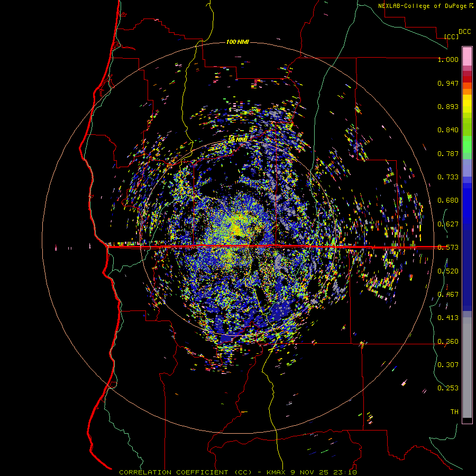Select the 0.840 color scale value

point(448,130)
